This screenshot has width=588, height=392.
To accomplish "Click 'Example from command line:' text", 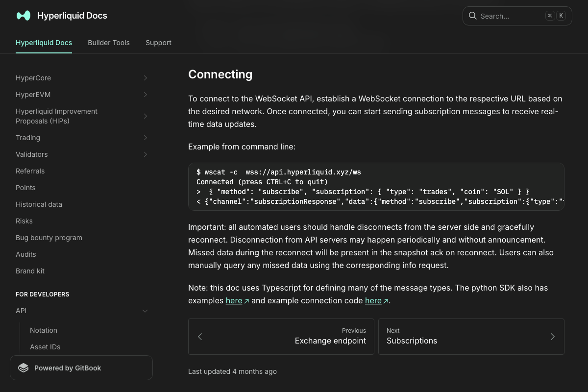I will click(242, 147).
